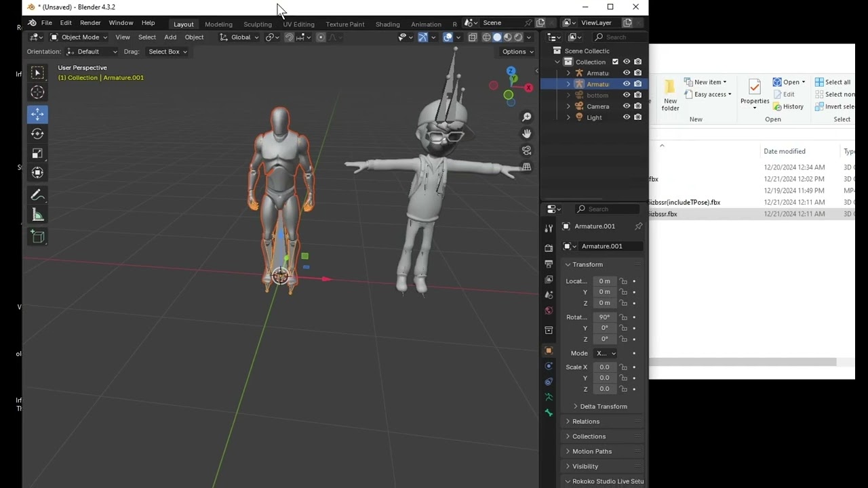The width and height of the screenshot is (868, 488).
Task: Switch to the UV Editing workspace tab
Action: tap(298, 24)
